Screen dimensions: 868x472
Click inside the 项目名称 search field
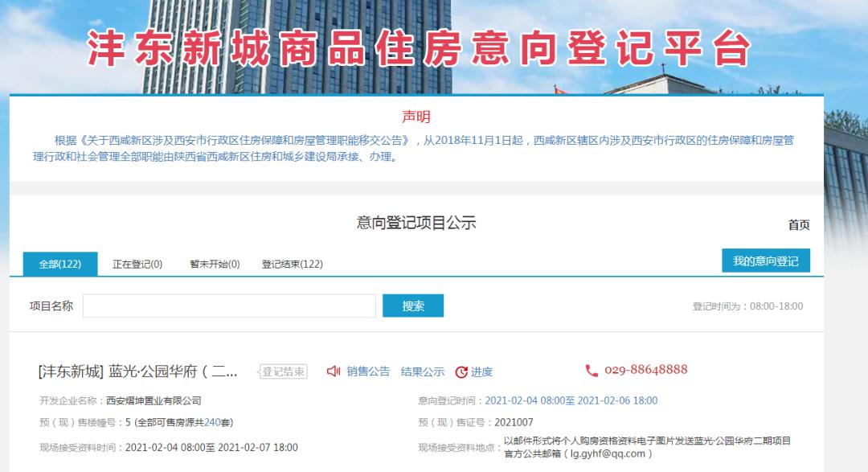click(x=233, y=306)
